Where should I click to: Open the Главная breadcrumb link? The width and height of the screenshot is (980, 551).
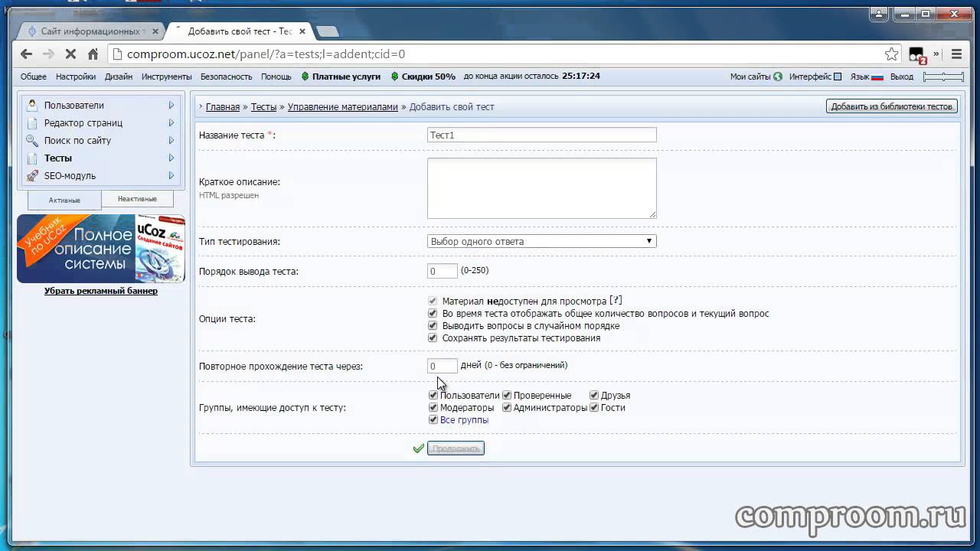223,107
